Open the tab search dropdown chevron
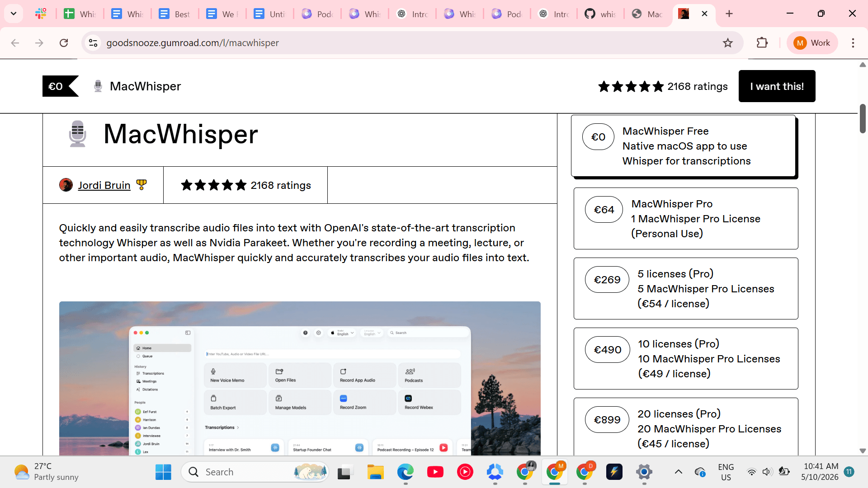868x488 pixels. [x=14, y=14]
